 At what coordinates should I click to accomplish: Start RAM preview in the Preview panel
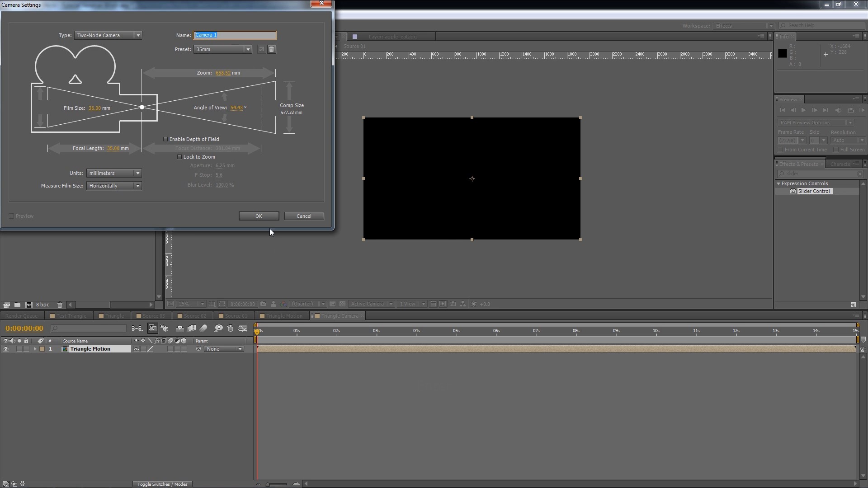(862, 110)
